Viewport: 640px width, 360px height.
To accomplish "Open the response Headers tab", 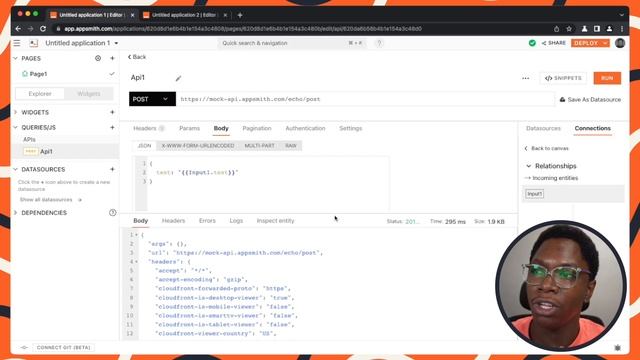I will (x=173, y=221).
